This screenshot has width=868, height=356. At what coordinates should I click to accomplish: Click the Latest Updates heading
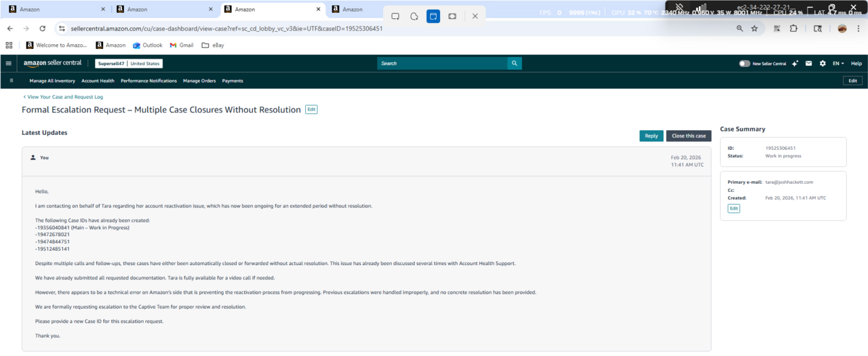(45, 133)
